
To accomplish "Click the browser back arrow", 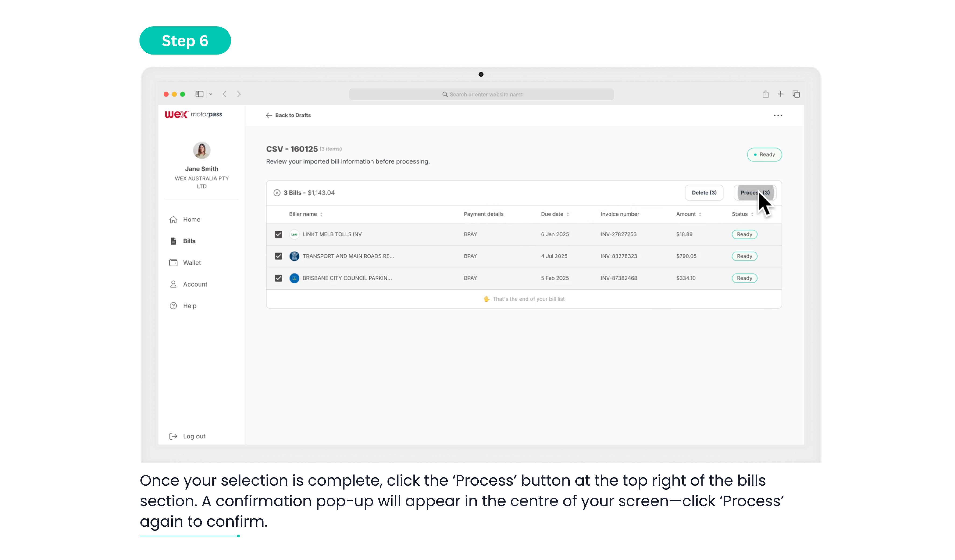I will point(224,94).
